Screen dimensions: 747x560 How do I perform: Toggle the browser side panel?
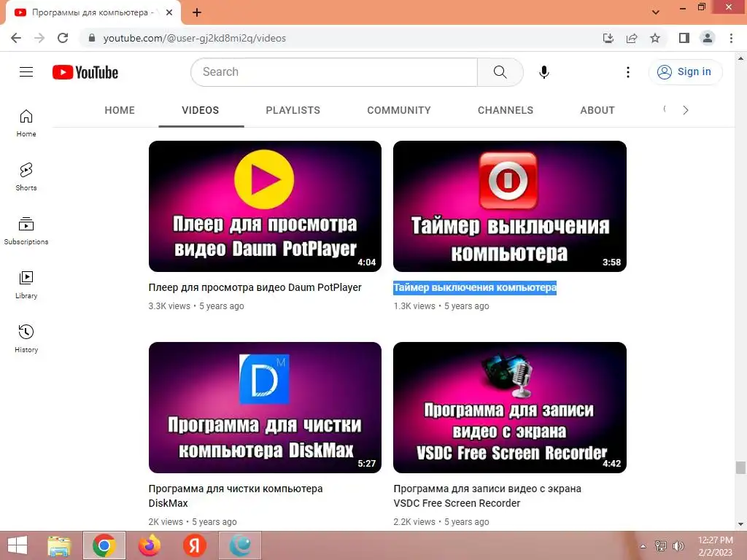(x=684, y=38)
